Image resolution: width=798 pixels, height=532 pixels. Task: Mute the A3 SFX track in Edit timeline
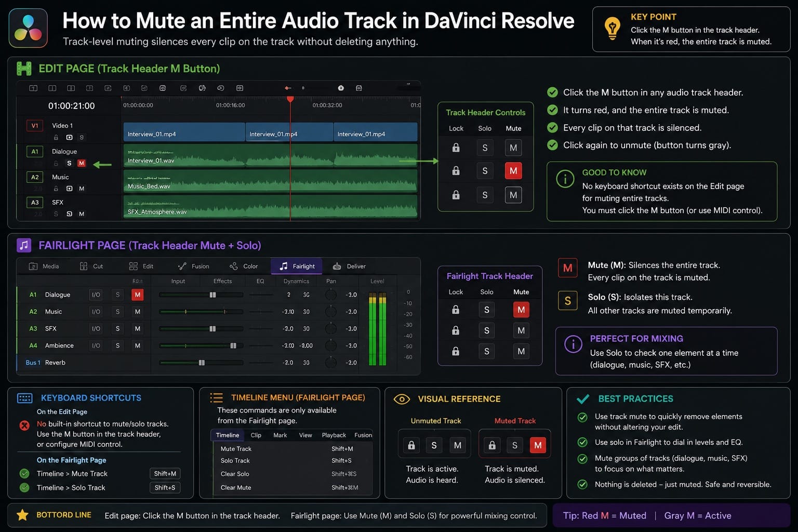pyautogui.click(x=82, y=214)
